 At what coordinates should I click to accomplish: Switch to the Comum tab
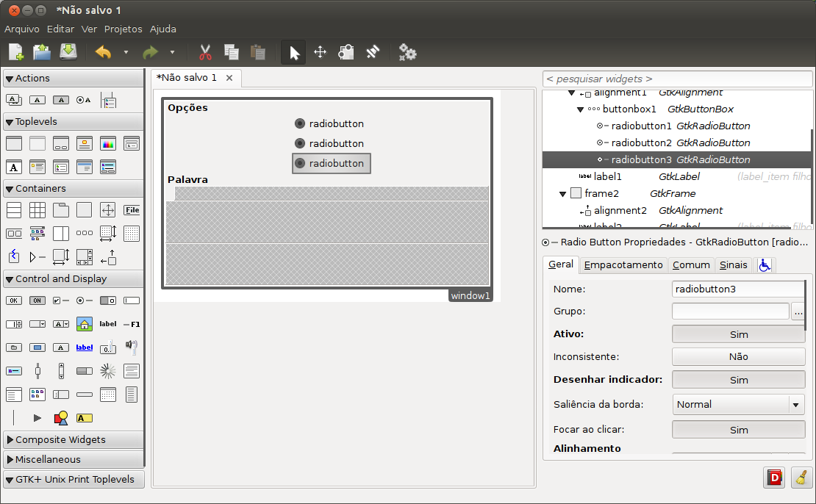point(691,264)
